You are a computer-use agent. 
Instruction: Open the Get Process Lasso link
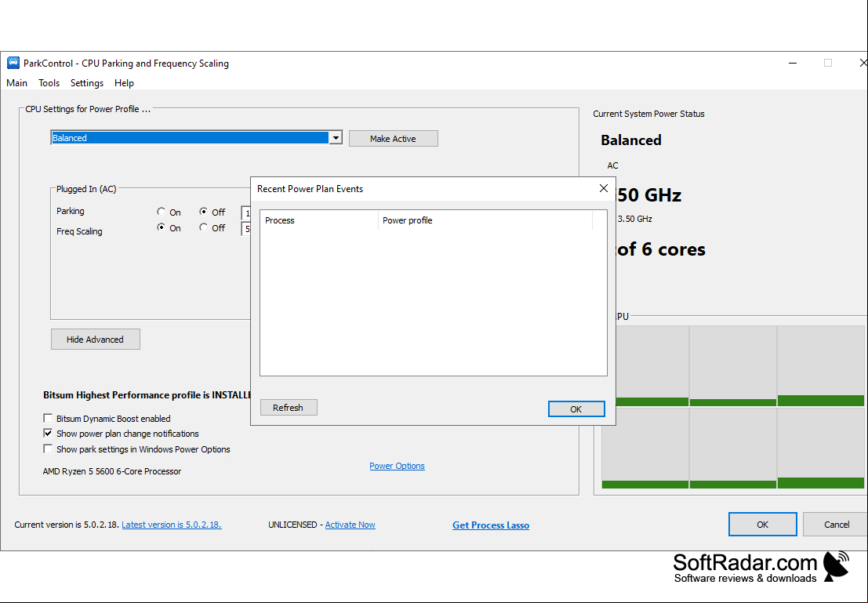pyautogui.click(x=491, y=525)
